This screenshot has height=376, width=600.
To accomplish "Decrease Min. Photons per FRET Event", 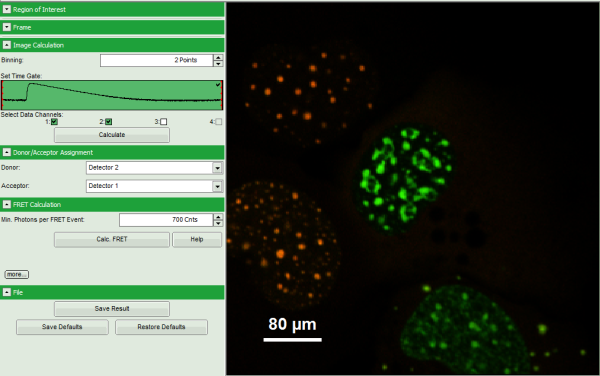I will point(218,223).
